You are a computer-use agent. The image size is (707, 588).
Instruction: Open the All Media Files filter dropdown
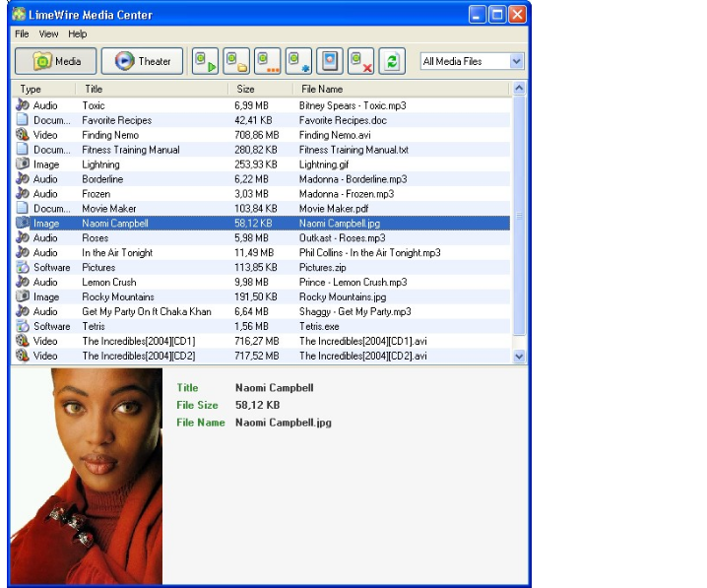[x=472, y=61]
